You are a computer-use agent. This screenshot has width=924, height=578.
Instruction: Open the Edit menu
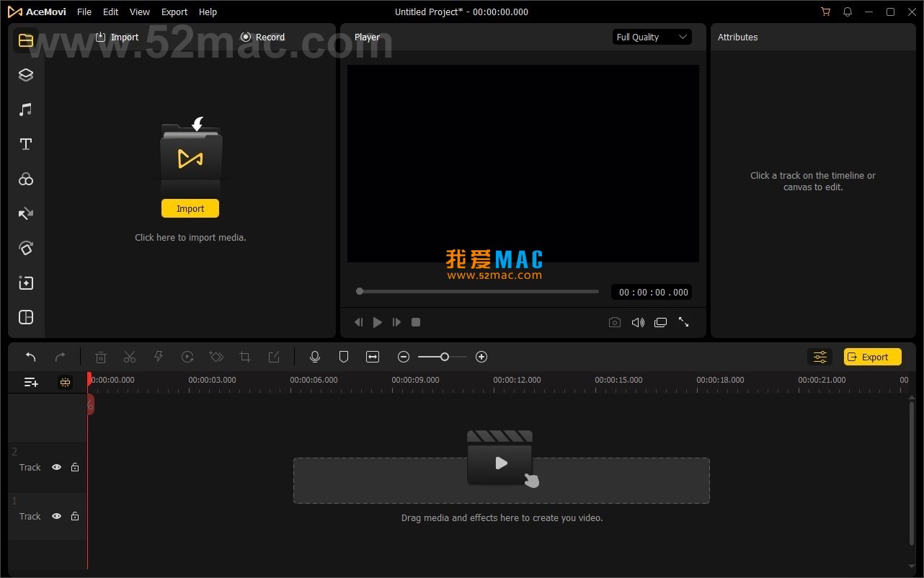click(110, 12)
